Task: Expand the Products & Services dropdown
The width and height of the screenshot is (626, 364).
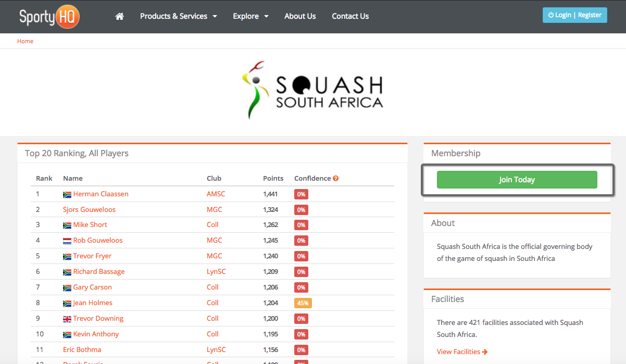Action: click(179, 16)
